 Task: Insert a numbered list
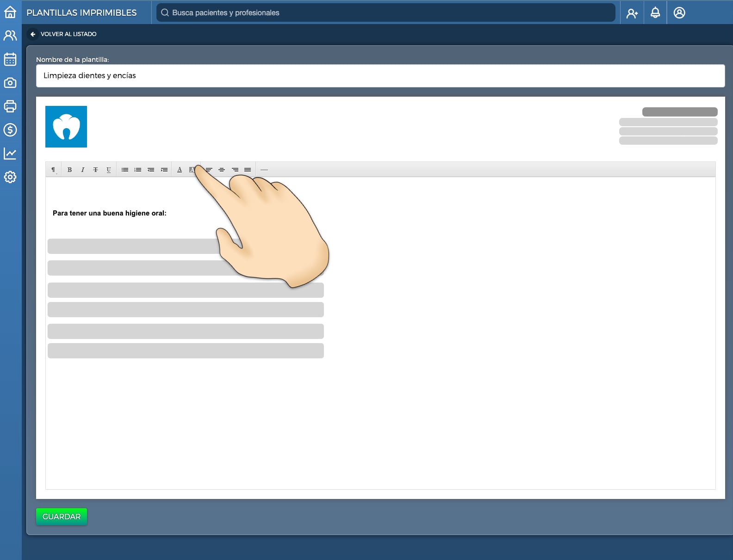point(138,170)
